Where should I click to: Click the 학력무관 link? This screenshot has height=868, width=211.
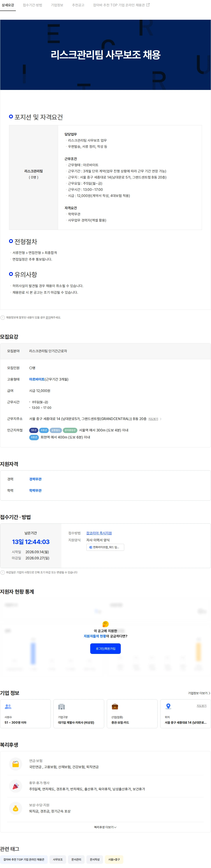pos(35,491)
